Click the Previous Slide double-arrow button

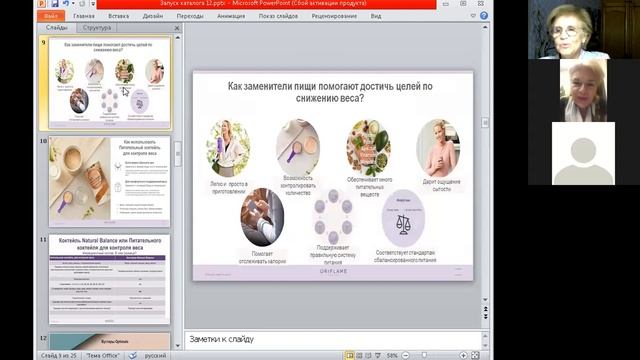pyautogui.click(x=485, y=309)
